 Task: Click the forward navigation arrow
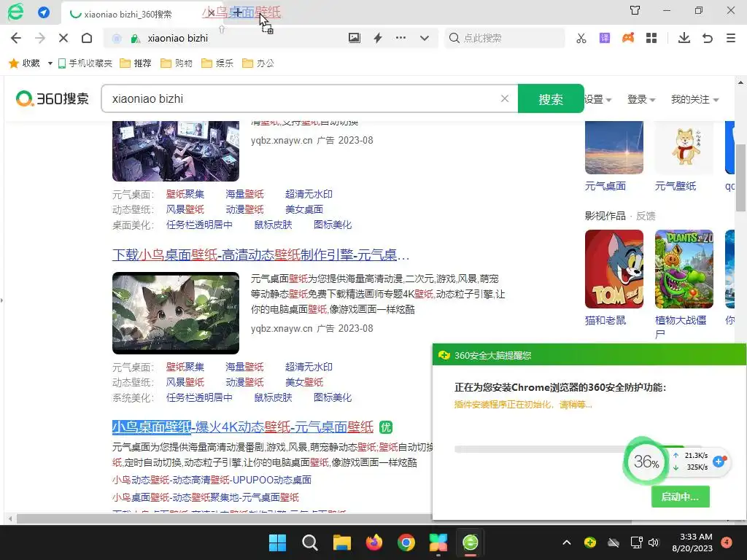click(x=40, y=38)
